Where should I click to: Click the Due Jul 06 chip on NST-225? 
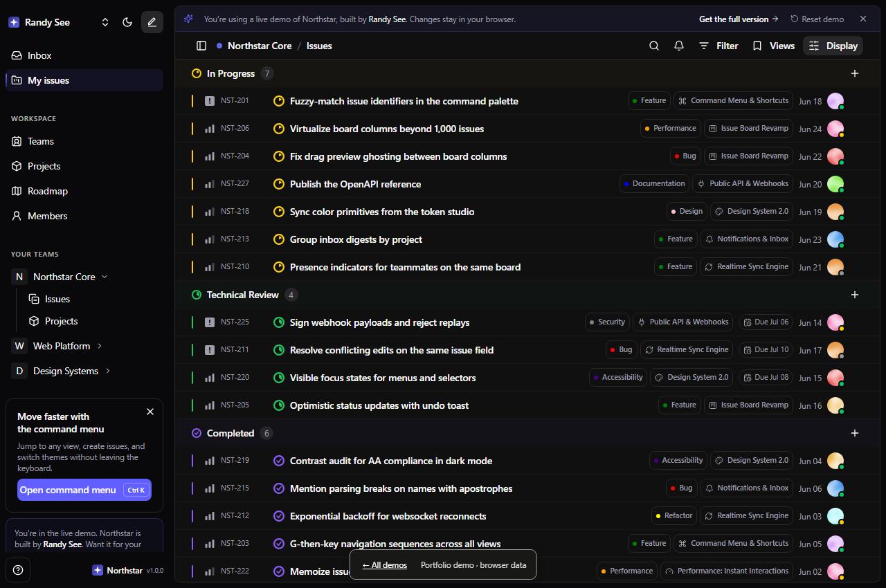[766, 322]
